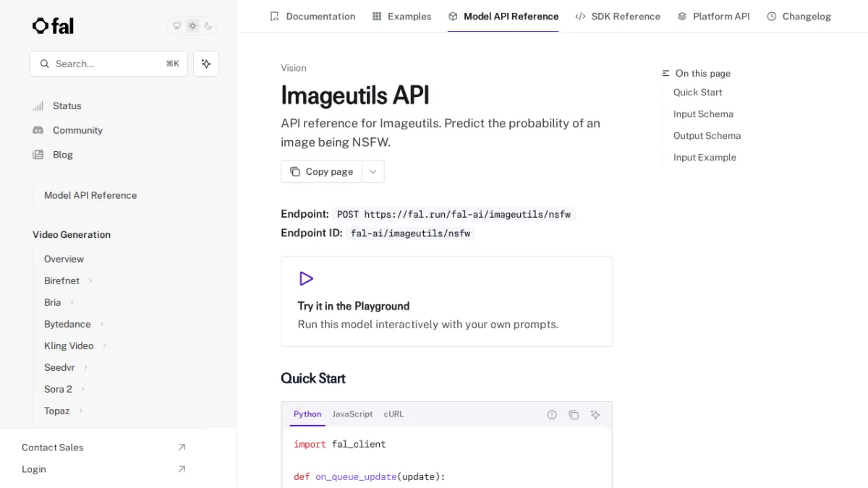Expand the Bria chevron
The height and width of the screenshot is (488, 868).
click(x=72, y=302)
